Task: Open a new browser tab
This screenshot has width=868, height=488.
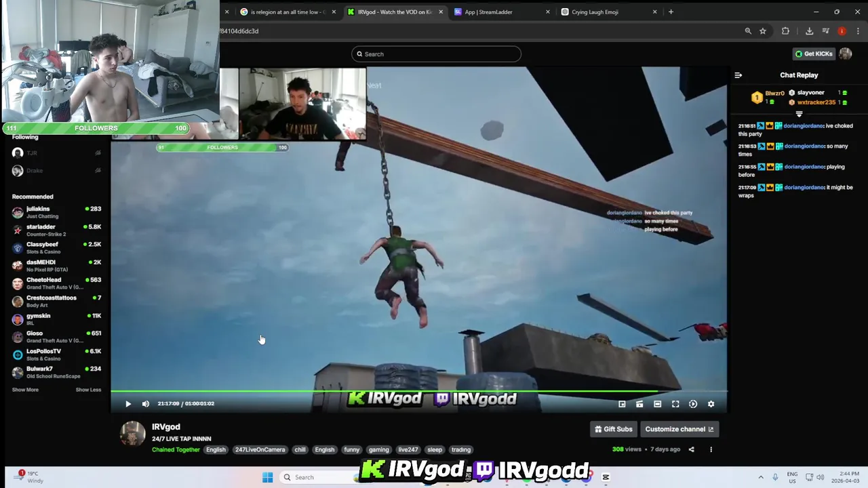Action: point(671,12)
